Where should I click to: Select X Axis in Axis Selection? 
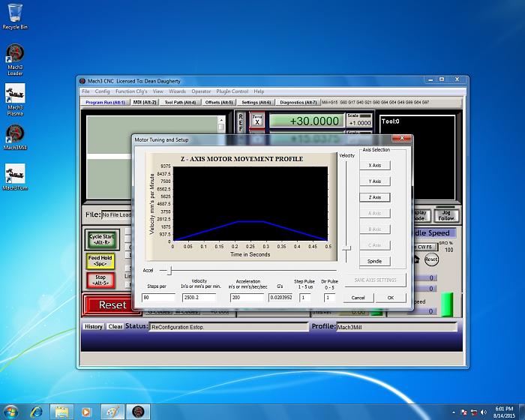tap(375, 165)
